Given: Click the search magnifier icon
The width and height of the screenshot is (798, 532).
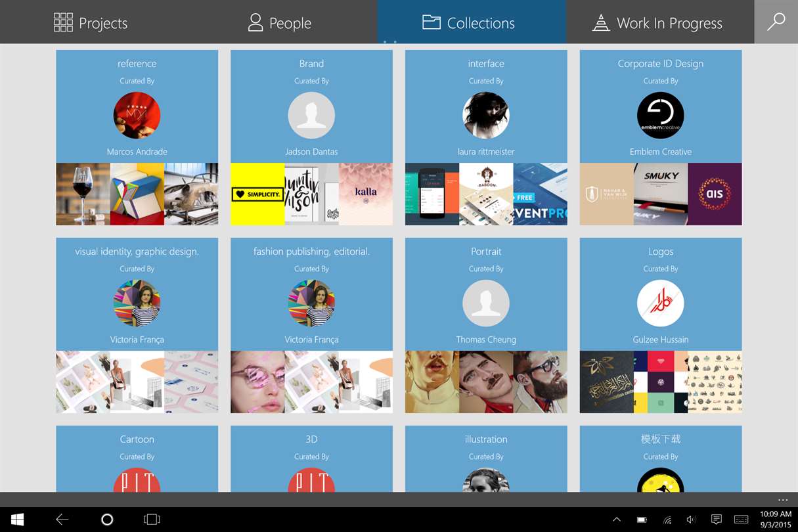Looking at the screenshot, I should (776, 22).
